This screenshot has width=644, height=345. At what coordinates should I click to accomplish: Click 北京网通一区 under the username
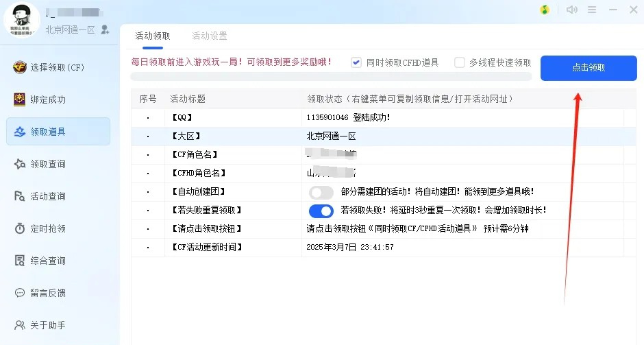tap(71, 29)
